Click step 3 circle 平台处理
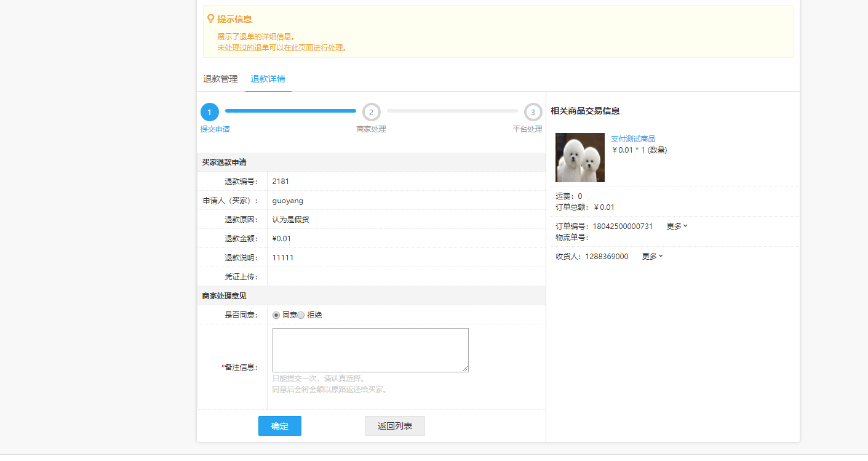This screenshot has height=461, width=868. 533,112
